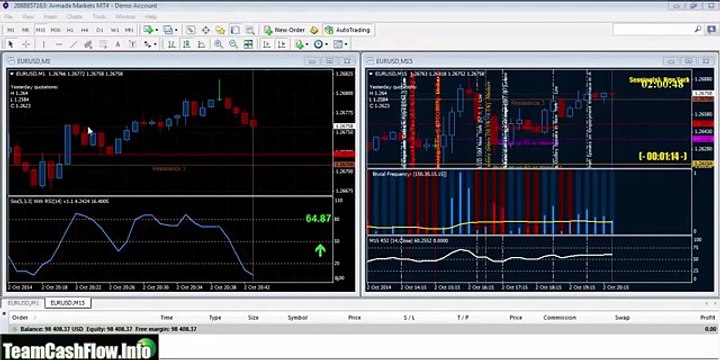The width and height of the screenshot is (720, 360).
Task: Show the Data Window crosshair icon
Action: [205, 30]
